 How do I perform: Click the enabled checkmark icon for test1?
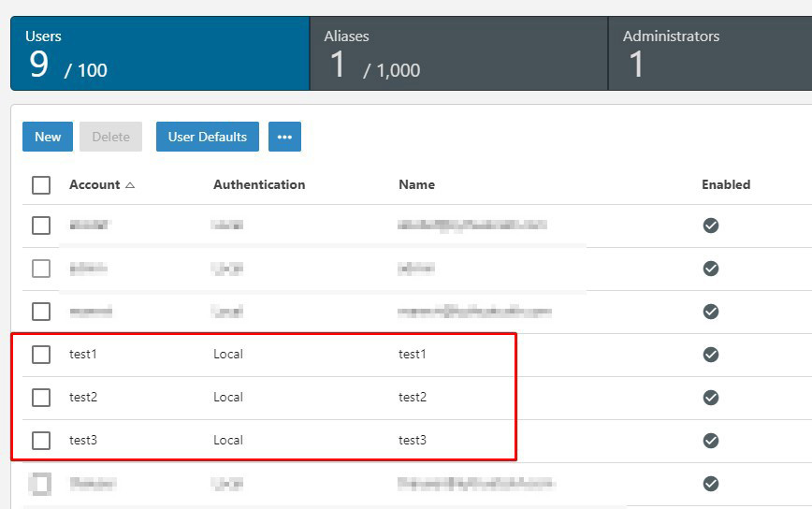coord(711,354)
